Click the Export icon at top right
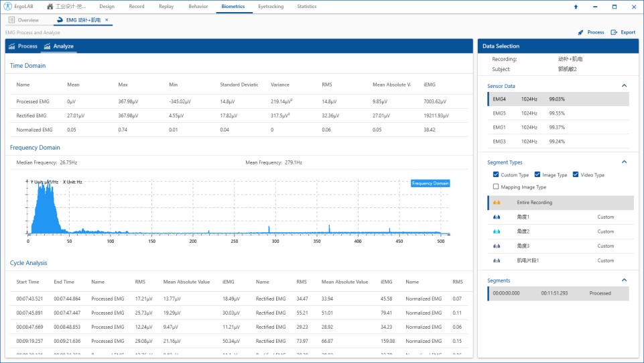Image resolution: width=644 pixels, height=363 pixels. (x=614, y=32)
